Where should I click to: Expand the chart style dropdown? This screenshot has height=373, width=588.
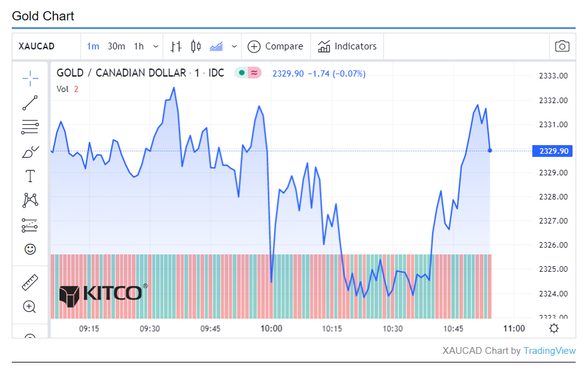click(234, 46)
